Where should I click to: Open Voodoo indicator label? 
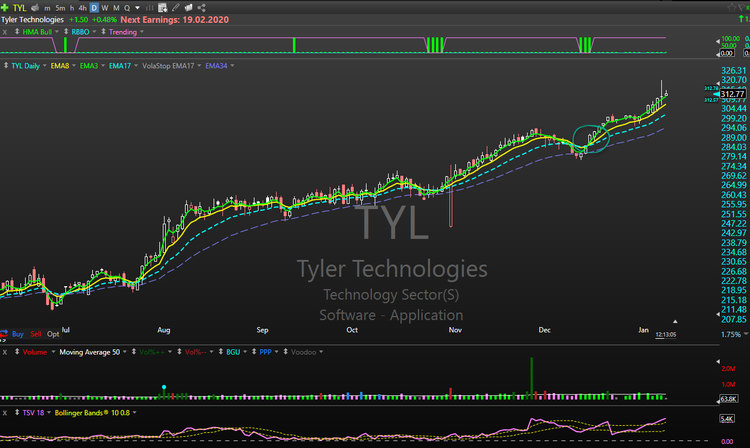click(303, 352)
